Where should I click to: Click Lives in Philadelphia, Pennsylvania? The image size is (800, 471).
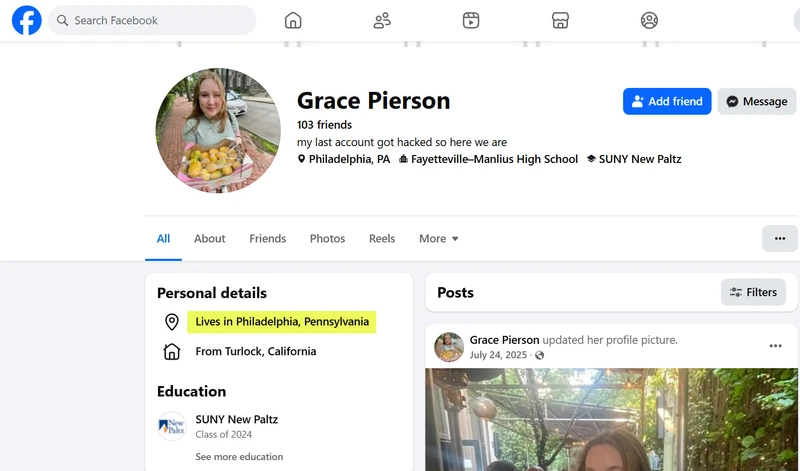282,322
